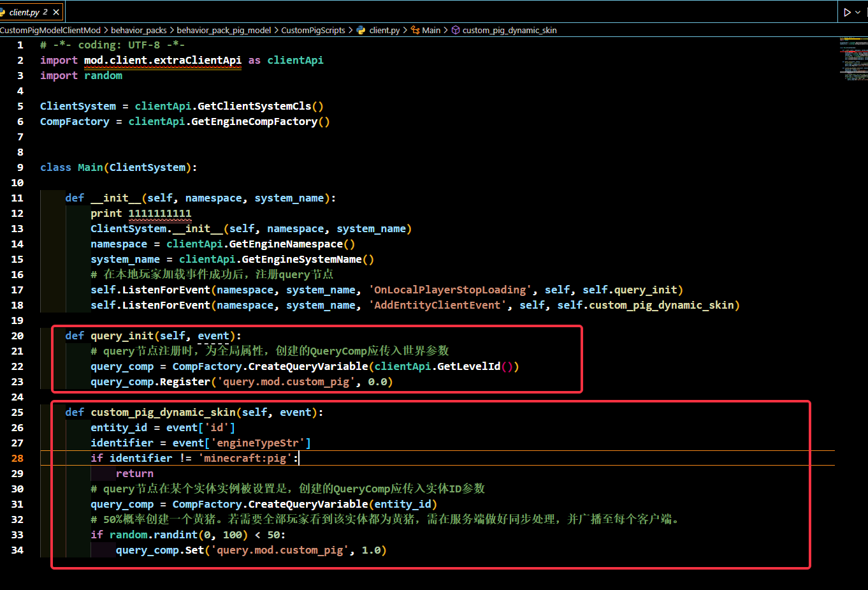Open behavior_packs breadcrumb segment
The width and height of the screenshot is (868, 590).
click(138, 30)
